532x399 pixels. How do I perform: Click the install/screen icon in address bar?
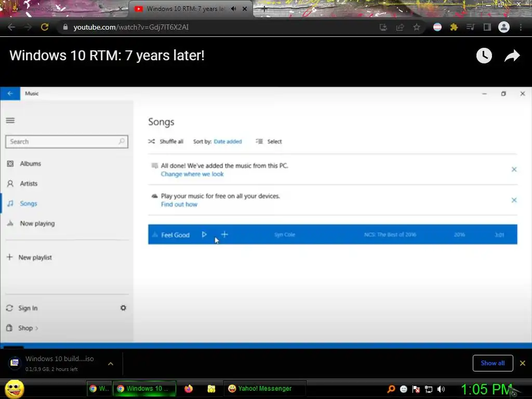pos(383,27)
